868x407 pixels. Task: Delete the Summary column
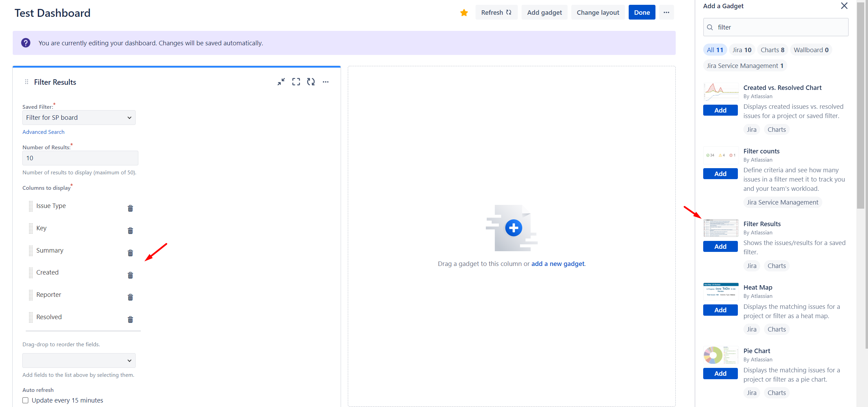pyautogui.click(x=130, y=253)
